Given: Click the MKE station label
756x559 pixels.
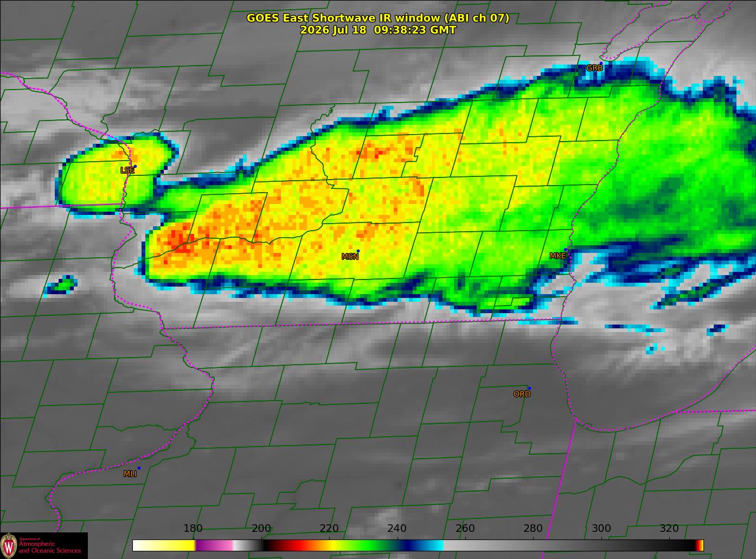Looking at the screenshot, I should pos(558,256).
